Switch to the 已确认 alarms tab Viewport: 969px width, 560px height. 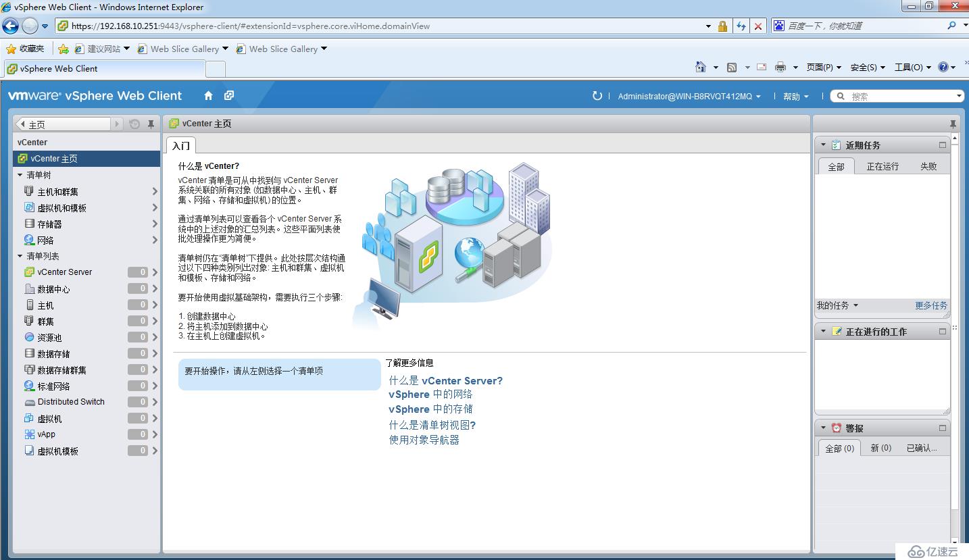[x=922, y=448]
